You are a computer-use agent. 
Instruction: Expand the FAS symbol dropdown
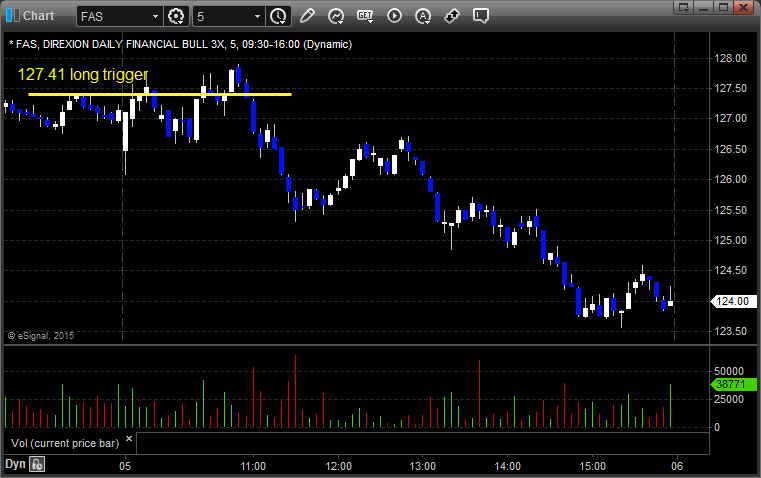(154, 16)
